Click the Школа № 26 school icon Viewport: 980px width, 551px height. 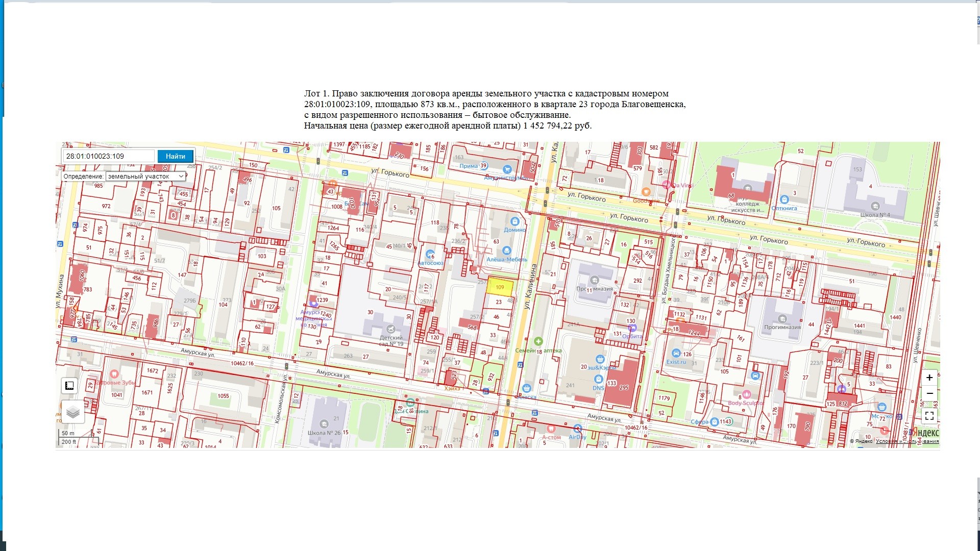click(324, 424)
